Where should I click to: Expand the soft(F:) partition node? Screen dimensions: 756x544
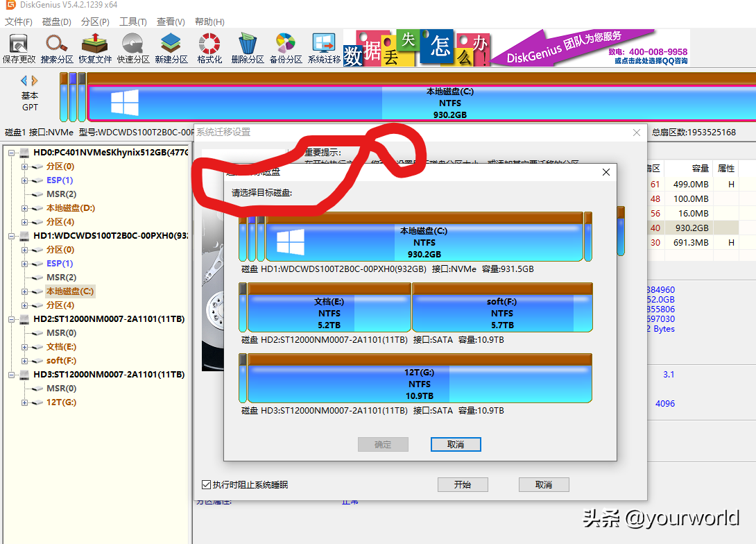pyautogui.click(x=24, y=361)
